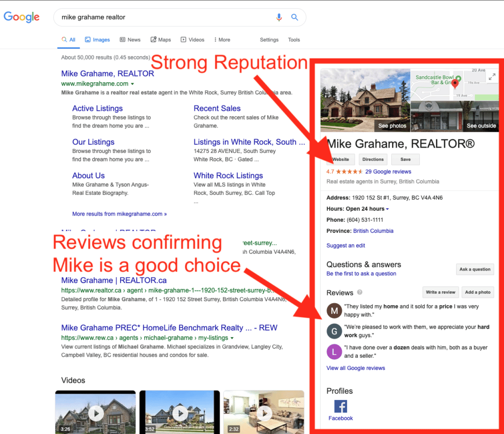Click the magnifying glass search button
The height and width of the screenshot is (434, 504).
coord(294,17)
